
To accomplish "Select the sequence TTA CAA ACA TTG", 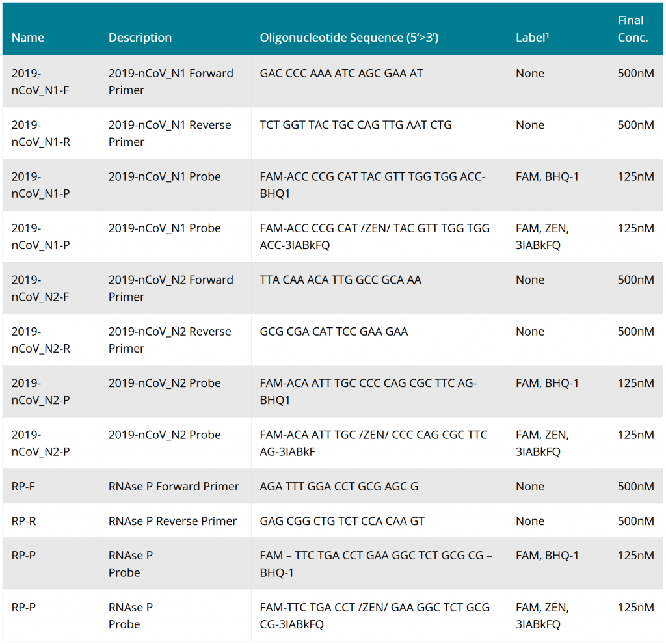I will click(340, 280).
